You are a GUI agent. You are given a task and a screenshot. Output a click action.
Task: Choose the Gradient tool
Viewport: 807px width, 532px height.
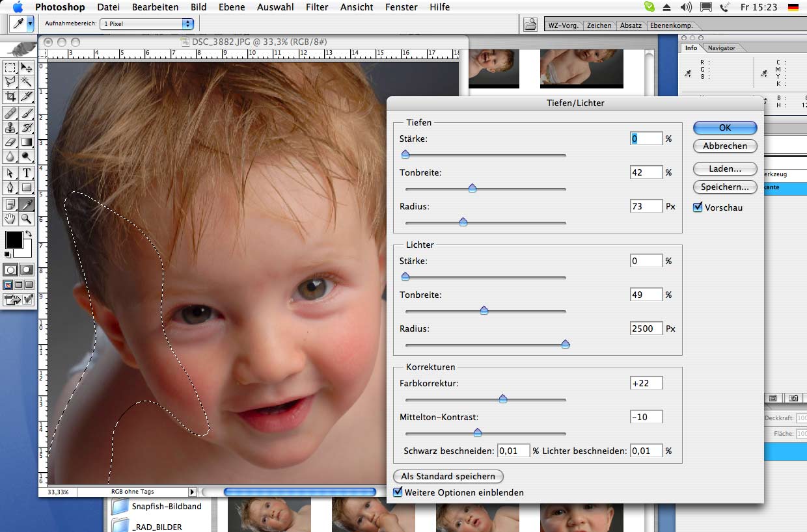coord(27,142)
